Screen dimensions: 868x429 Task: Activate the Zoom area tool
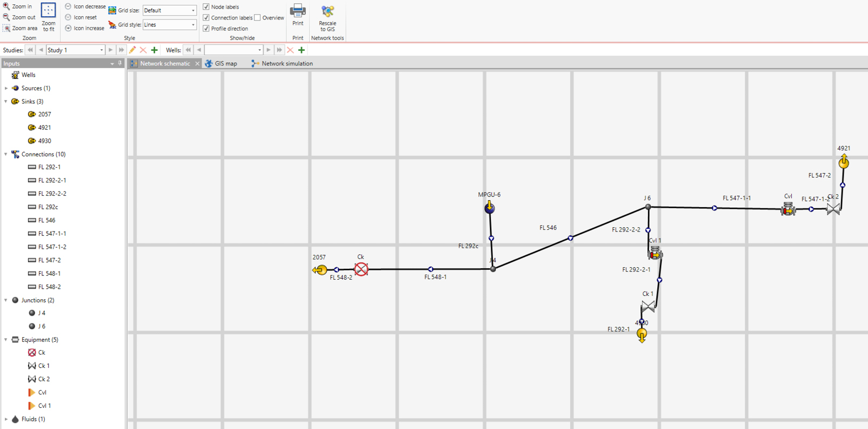20,28
